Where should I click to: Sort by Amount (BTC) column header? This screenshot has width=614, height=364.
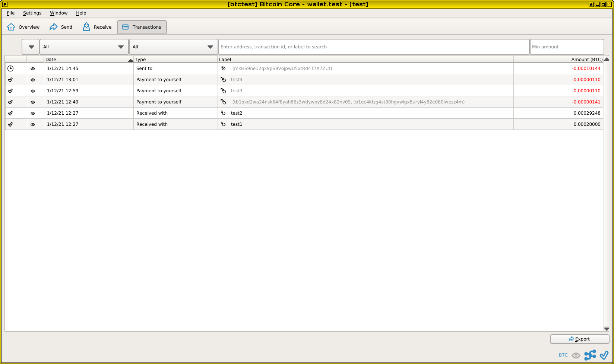558,60
